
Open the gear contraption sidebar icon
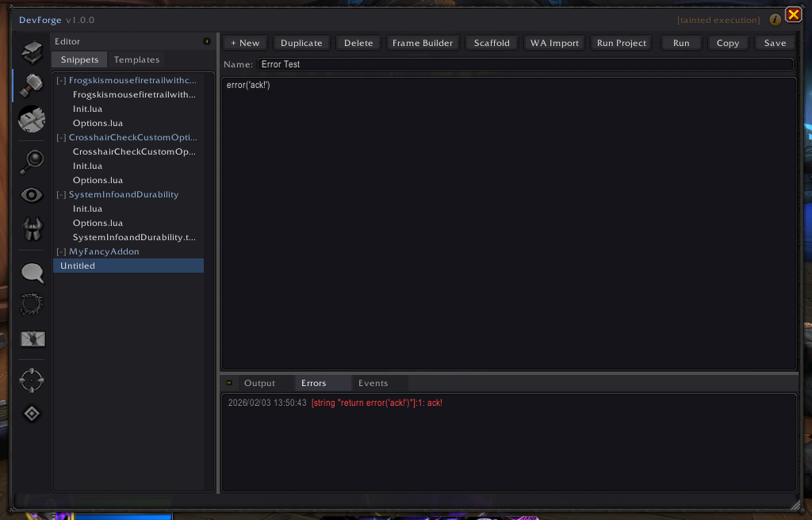point(31,120)
